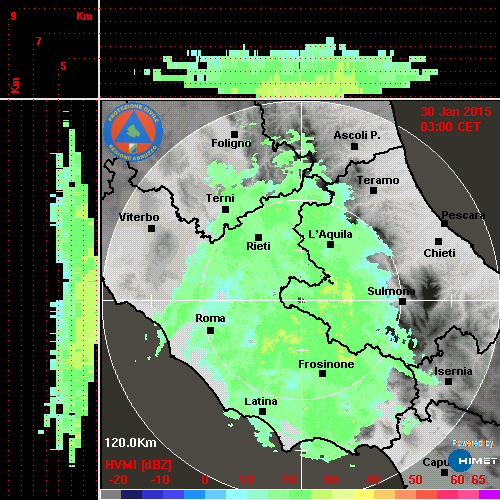Image resolution: width=500 pixels, height=500 pixels.
Task: Click the Teramo city marker square
Action: point(373,190)
